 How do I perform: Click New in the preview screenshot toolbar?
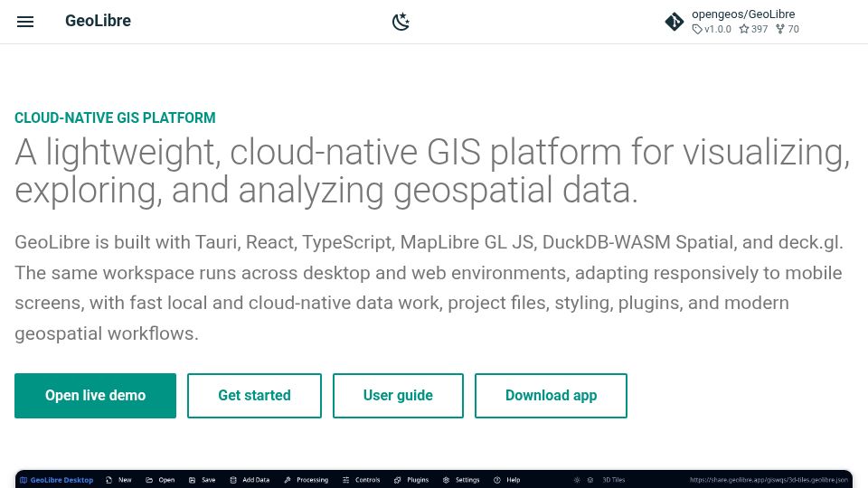click(118, 480)
